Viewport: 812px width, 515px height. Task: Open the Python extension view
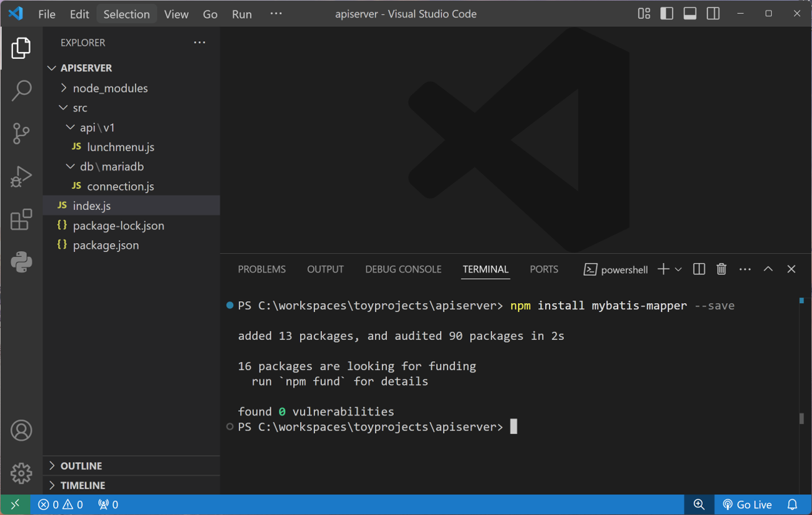point(21,262)
